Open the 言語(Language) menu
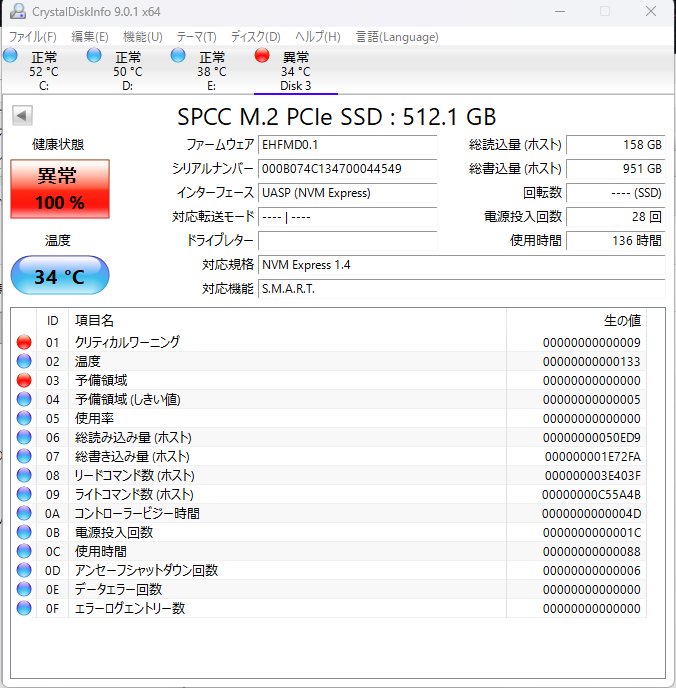This screenshot has height=688, width=676. [397, 37]
